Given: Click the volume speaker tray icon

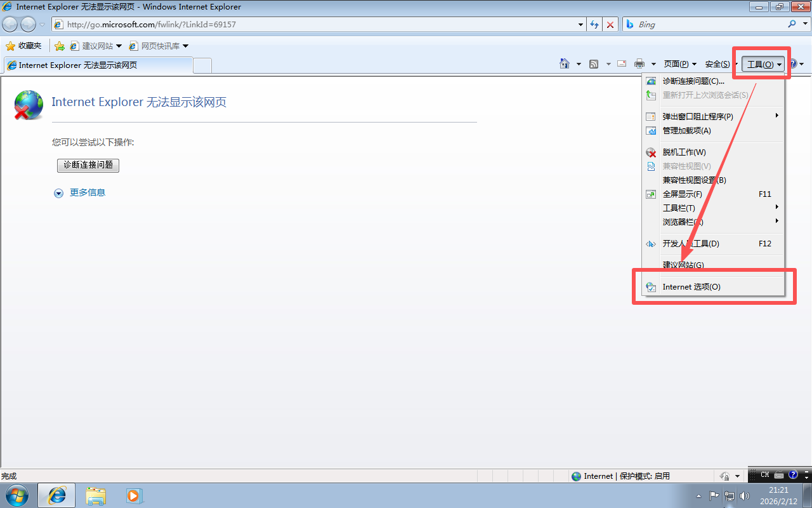Looking at the screenshot, I should (x=745, y=496).
